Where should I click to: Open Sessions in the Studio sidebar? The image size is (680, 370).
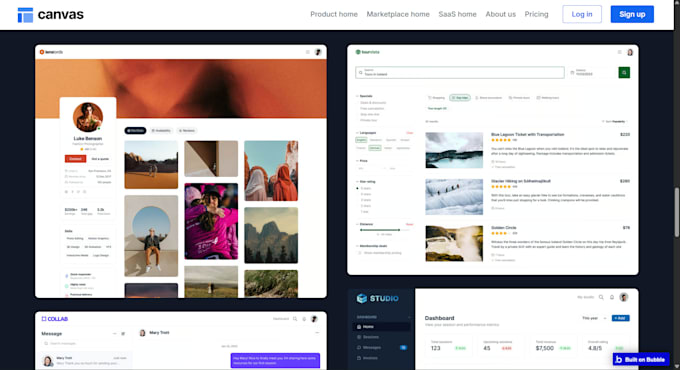(x=368, y=337)
